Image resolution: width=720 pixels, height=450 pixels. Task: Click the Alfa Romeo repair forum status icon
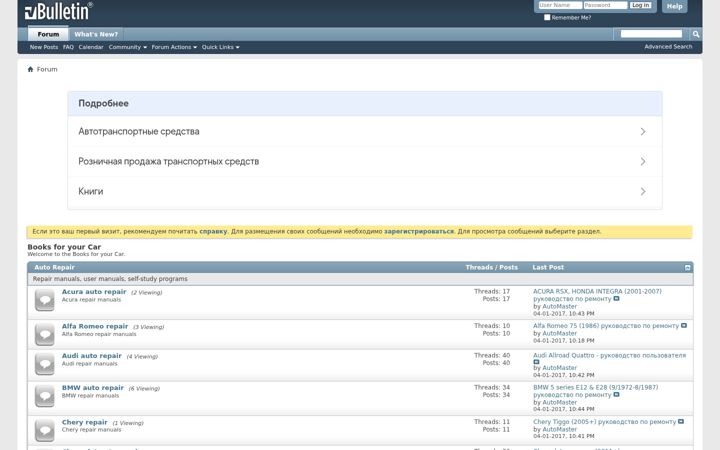tap(45, 335)
